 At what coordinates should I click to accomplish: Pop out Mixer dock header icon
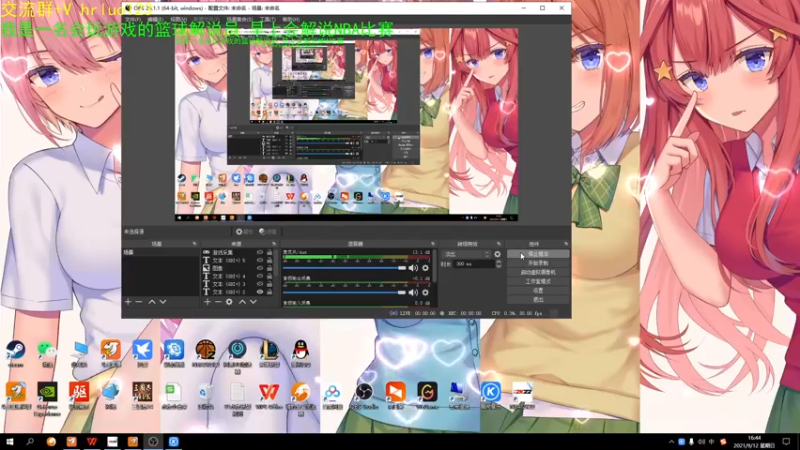point(433,244)
